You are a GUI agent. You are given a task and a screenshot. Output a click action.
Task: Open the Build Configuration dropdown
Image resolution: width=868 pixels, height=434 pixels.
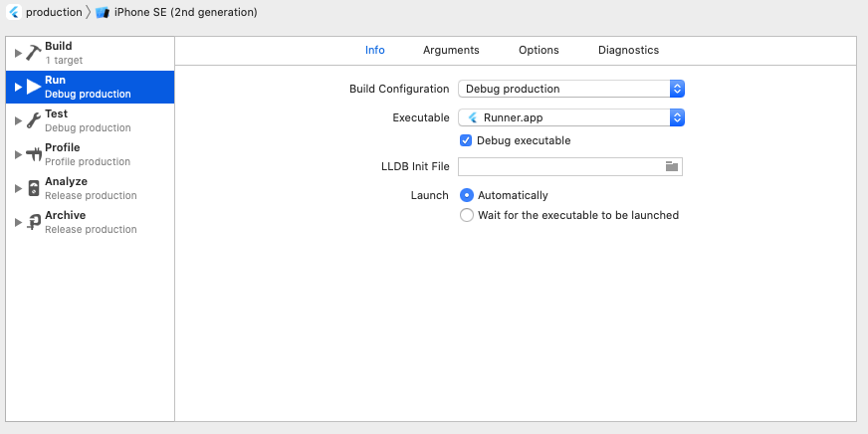click(571, 89)
